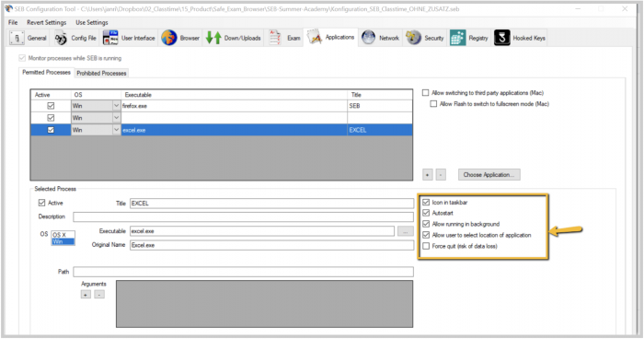Screen dimensions: 644x339
Task: Add a permitted process with plus button
Action: 427,175
